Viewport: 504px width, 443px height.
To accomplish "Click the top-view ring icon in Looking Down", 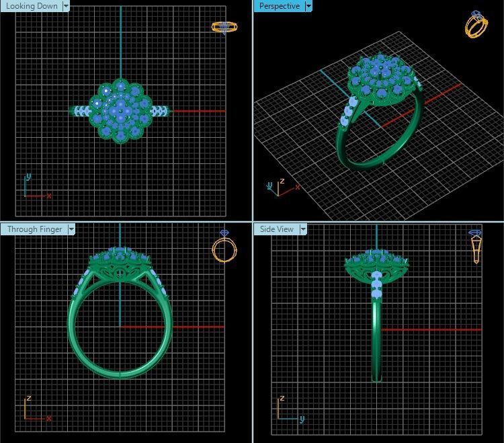I will (224, 28).
